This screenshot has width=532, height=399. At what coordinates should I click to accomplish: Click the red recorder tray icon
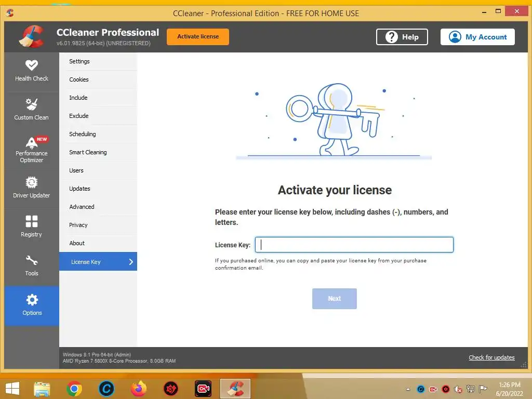pos(433,389)
